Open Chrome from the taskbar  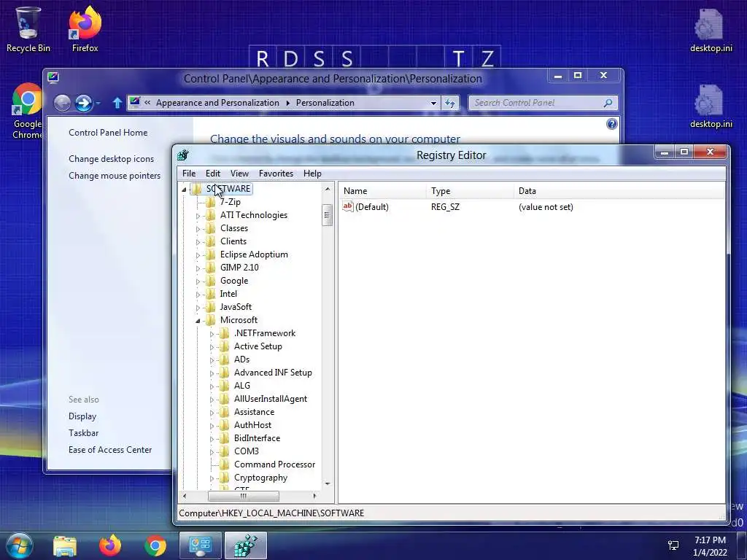(155, 545)
